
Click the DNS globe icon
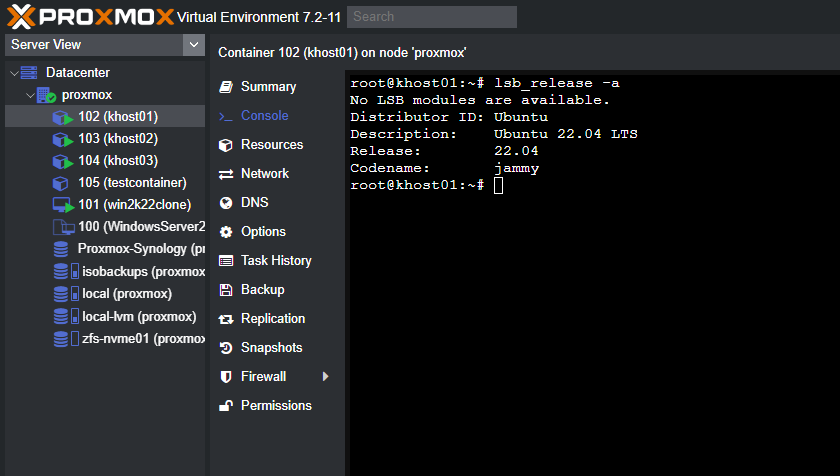pyautogui.click(x=225, y=203)
